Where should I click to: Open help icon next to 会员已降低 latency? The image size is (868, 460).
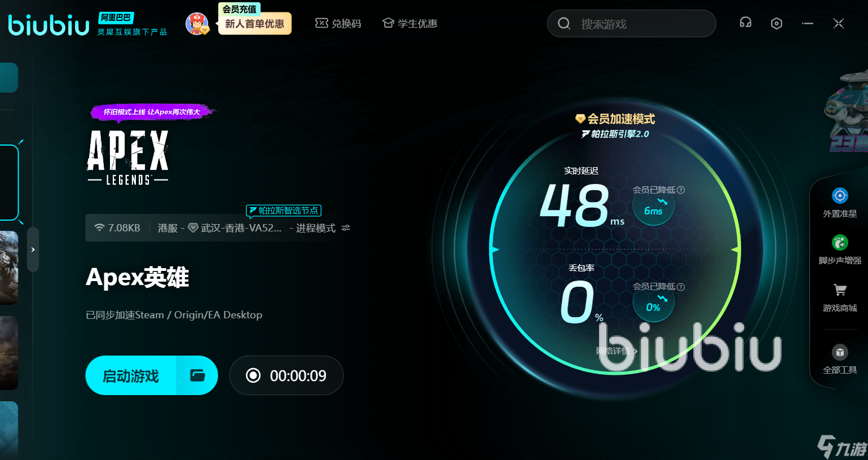681,190
